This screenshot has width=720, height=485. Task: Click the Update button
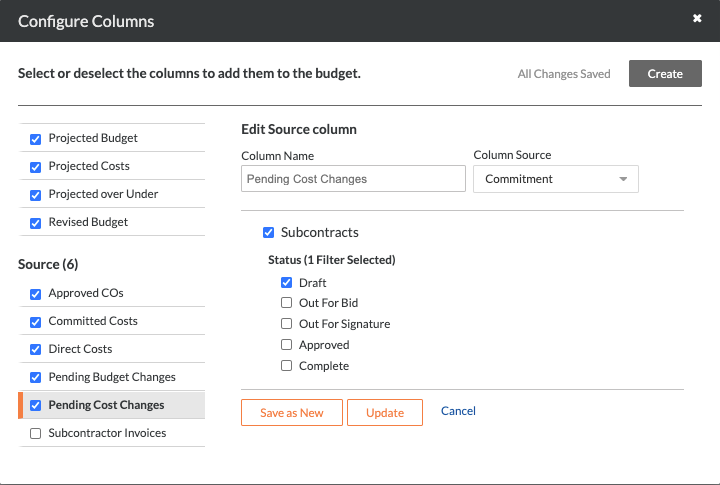[385, 412]
